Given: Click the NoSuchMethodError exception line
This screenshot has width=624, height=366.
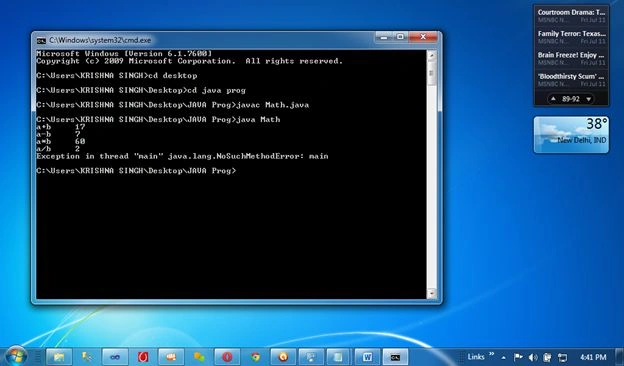Looking at the screenshot, I should click(x=182, y=156).
